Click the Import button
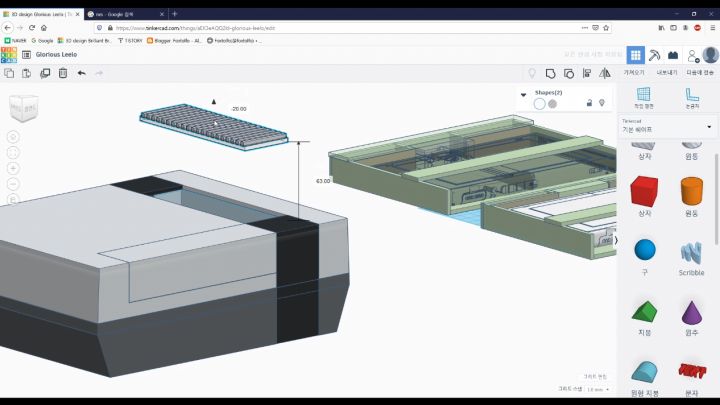720x405 pixels. pos(634,73)
